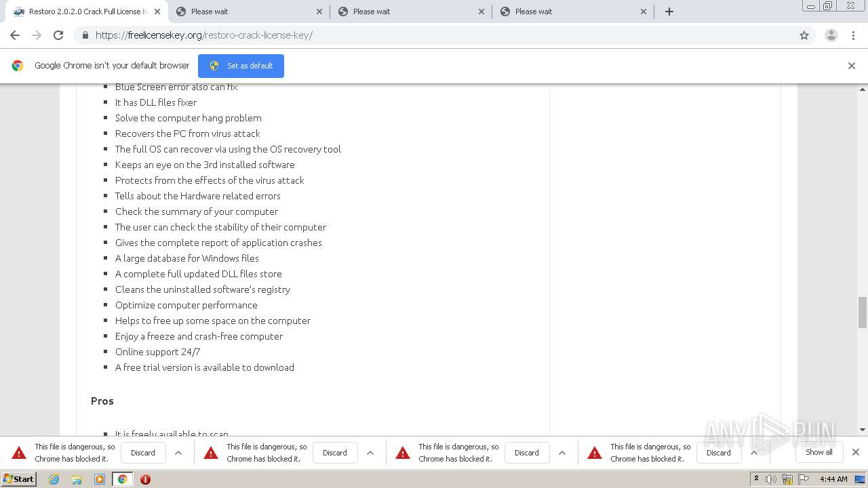Image resolution: width=868 pixels, height=488 pixels.
Task: Click scrollbar up arrow
Action: click(863, 89)
